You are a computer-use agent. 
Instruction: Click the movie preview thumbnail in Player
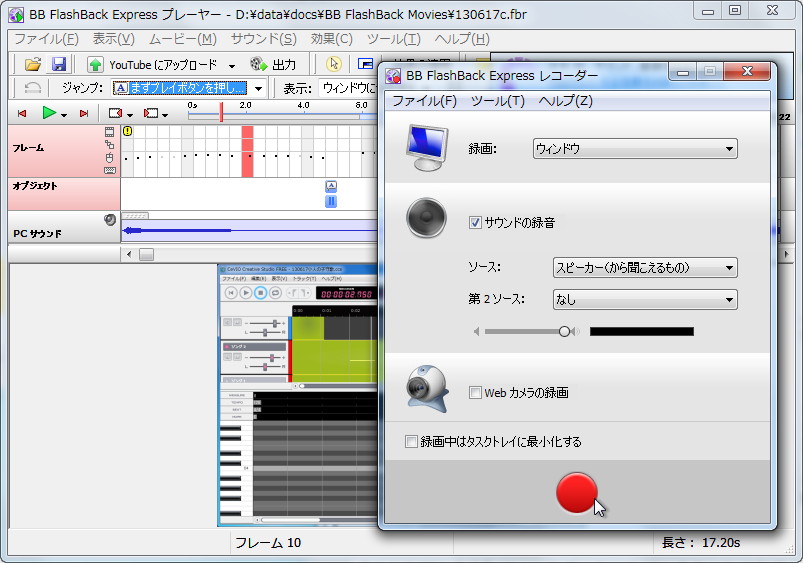point(298,395)
